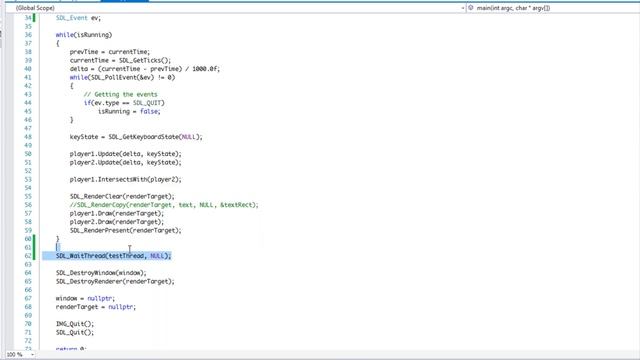
Task: Click the prevTime = currentTime; line
Action: coord(109,52)
